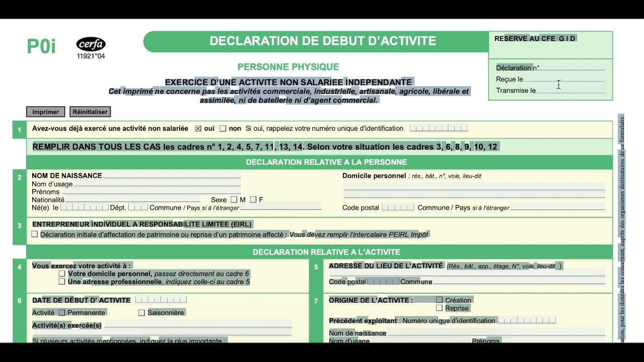Image resolution: width=644 pixels, height=362 pixels.
Task: Click the Dépt. field for birth department
Action: [138, 207]
